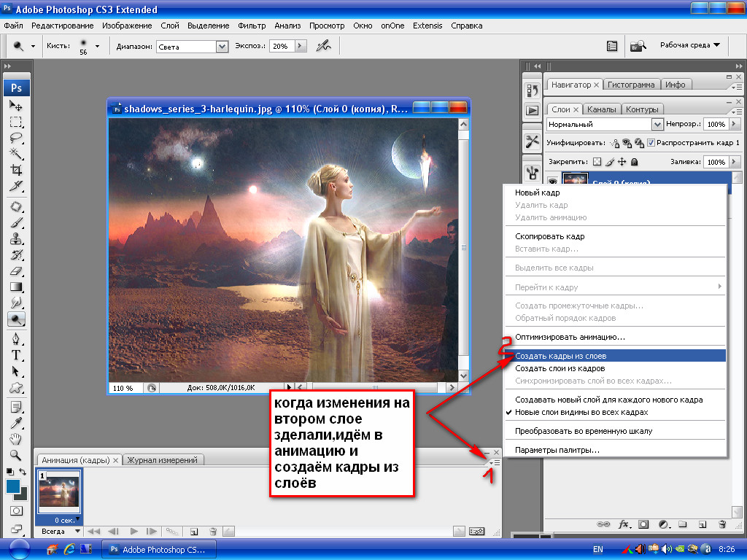Select the Brush tool in toolbox
Image resolution: width=747 pixels, height=560 pixels.
point(16,223)
